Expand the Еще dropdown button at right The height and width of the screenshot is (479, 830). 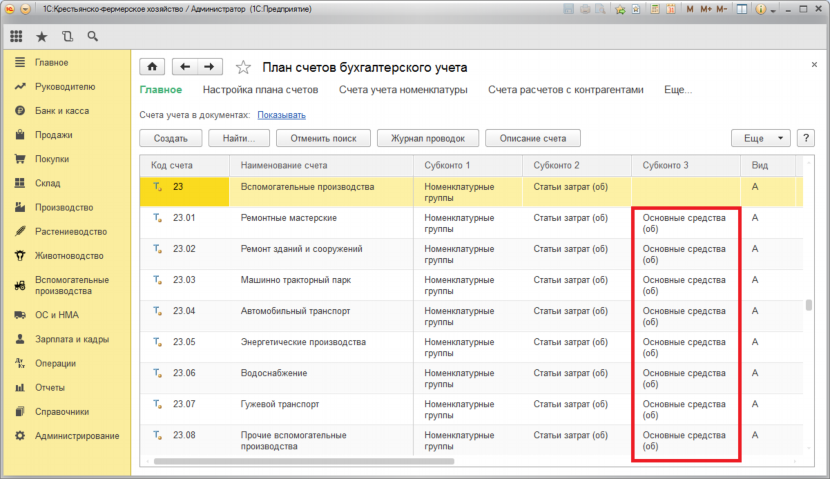pyautogui.click(x=761, y=138)
